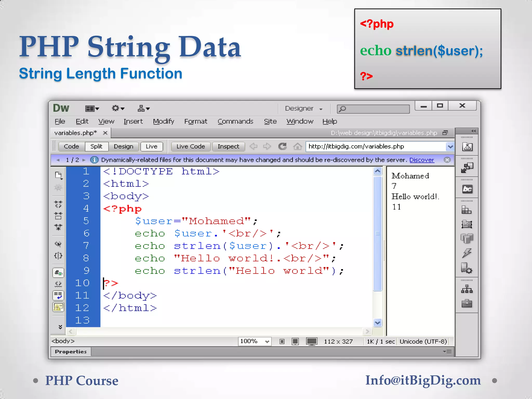Dismiss the info bar message
Viewport: 532px width, 399px height.
point(447,160)
